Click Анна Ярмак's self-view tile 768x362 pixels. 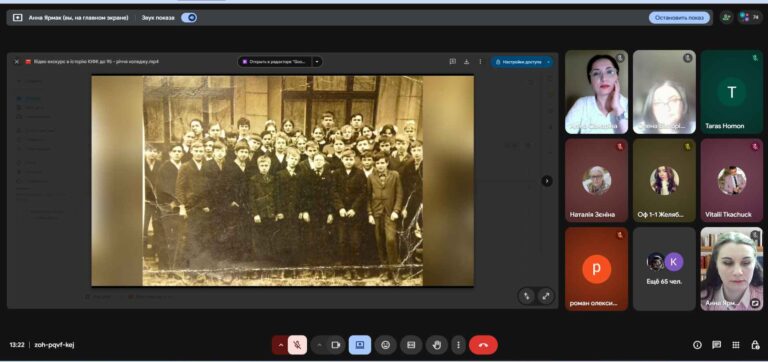pyautogui.click(x=731, y=268)
